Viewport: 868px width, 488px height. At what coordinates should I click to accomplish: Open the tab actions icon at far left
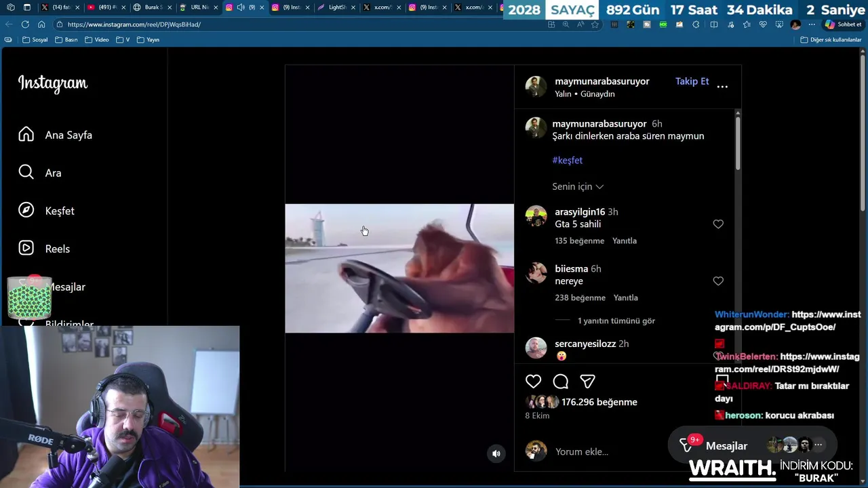pyautogui.click(x=10, y=7)
